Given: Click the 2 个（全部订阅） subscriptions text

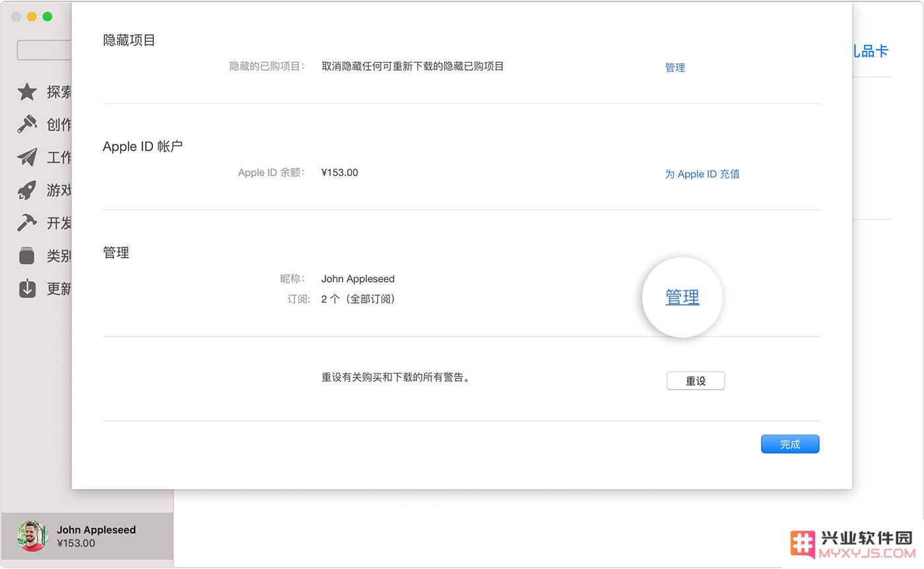Looking at the screenshot, I should [358, 299].
